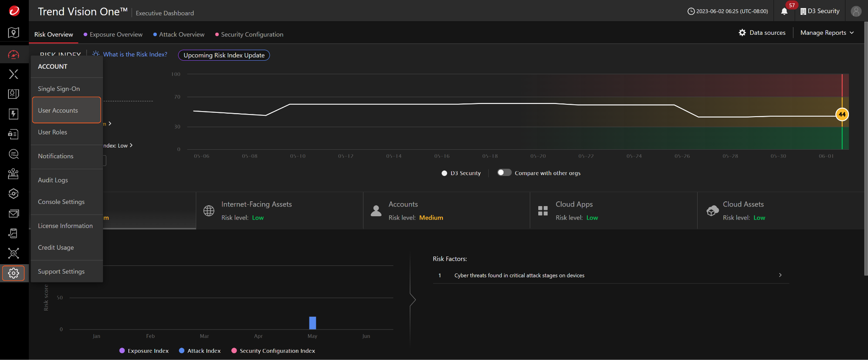The image size is (868, 360).
Task: Open the XDR crossed-lines sidebar icon
Action: tap(14, 74)
